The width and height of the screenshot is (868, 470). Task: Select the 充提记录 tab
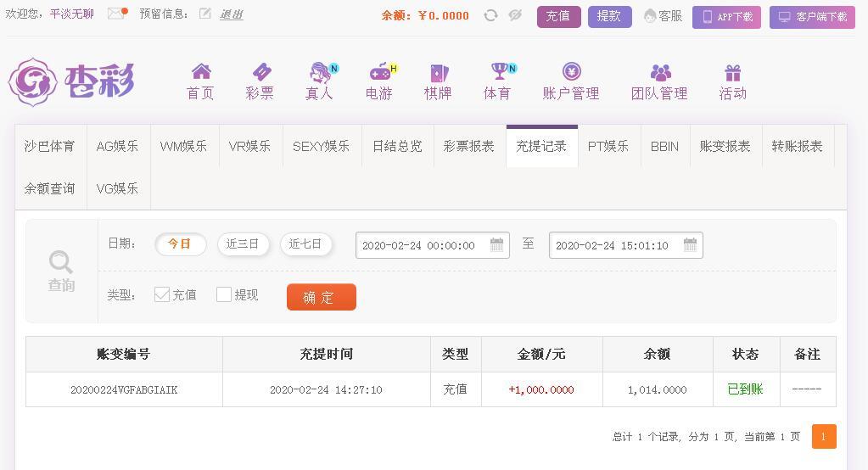[542, 146]
